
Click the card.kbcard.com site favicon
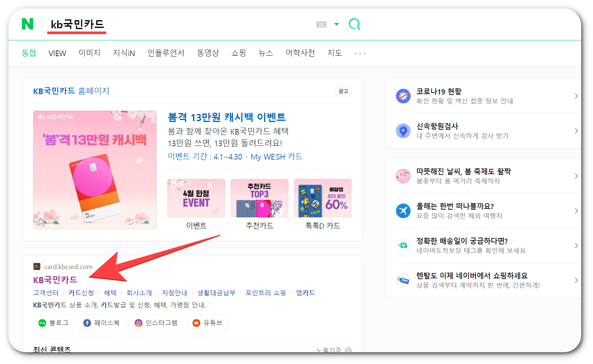pyautogui.click(x=36, y=266)
